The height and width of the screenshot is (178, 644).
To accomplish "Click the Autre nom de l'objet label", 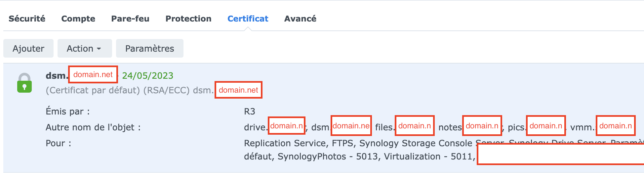I will pyautogui.click(x=93, y=127).
